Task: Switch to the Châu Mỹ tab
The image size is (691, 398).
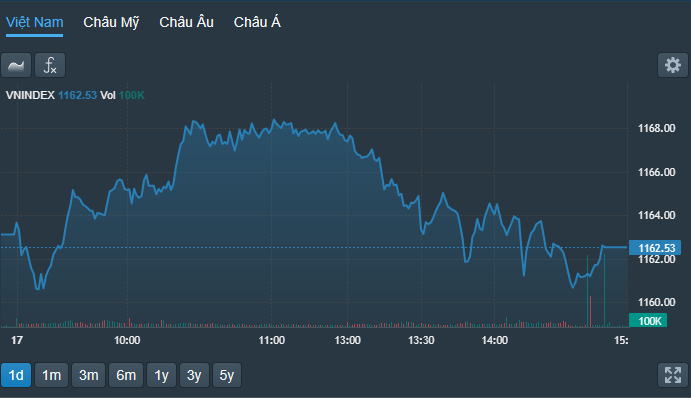Action: (x=111, y=22)
